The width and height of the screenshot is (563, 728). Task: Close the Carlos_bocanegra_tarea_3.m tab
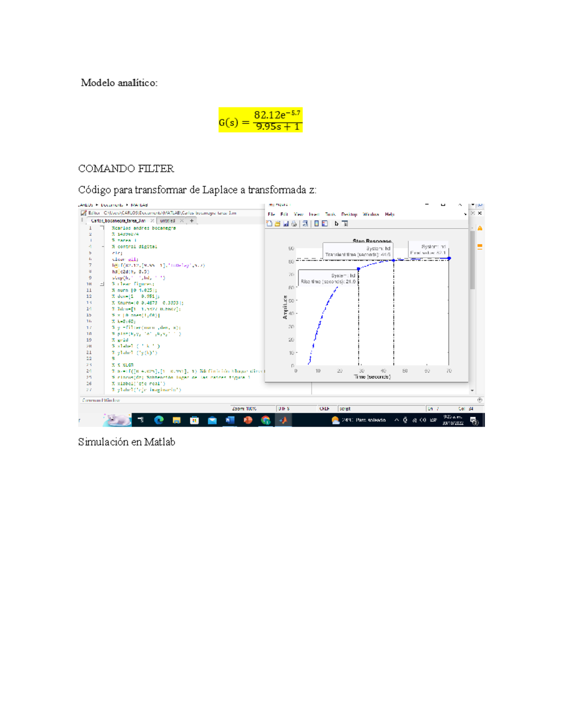pos(152,221)
